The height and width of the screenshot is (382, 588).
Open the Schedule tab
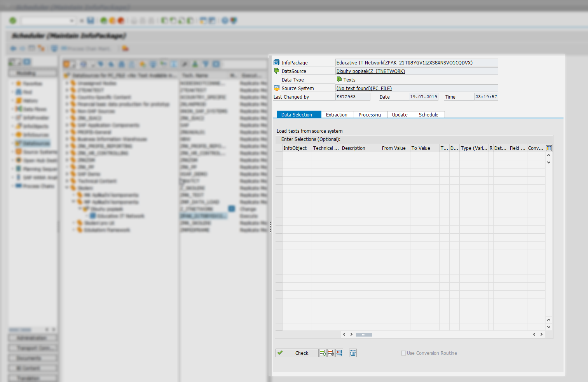click(429, 115)
